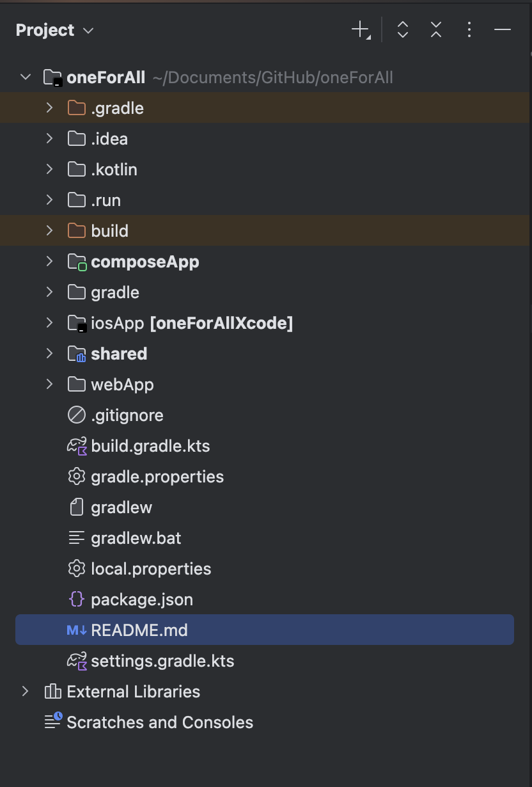Image resolution: width=532 pixels, height=787 pixels.
Task: Click the Scratches and Consoles icon
Action: coord(53,721)
